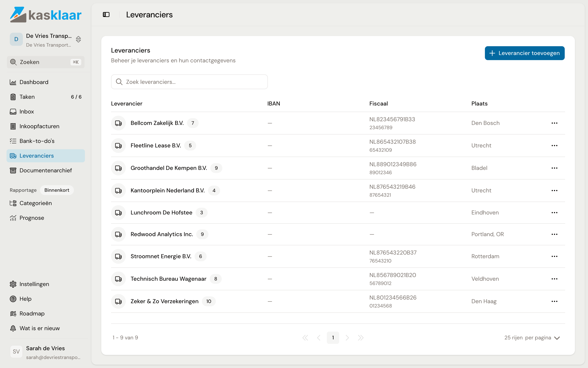Open Categorieën in sidebar

[46, 203]
